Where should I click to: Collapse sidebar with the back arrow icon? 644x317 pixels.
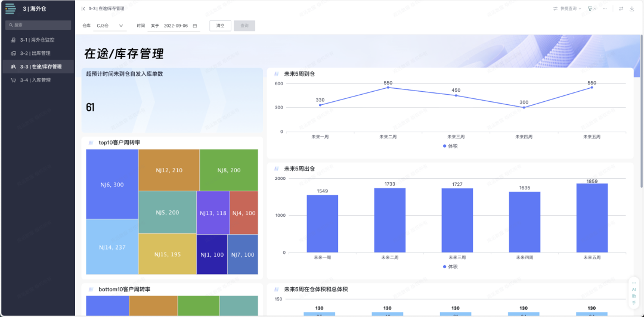point(83,8)
